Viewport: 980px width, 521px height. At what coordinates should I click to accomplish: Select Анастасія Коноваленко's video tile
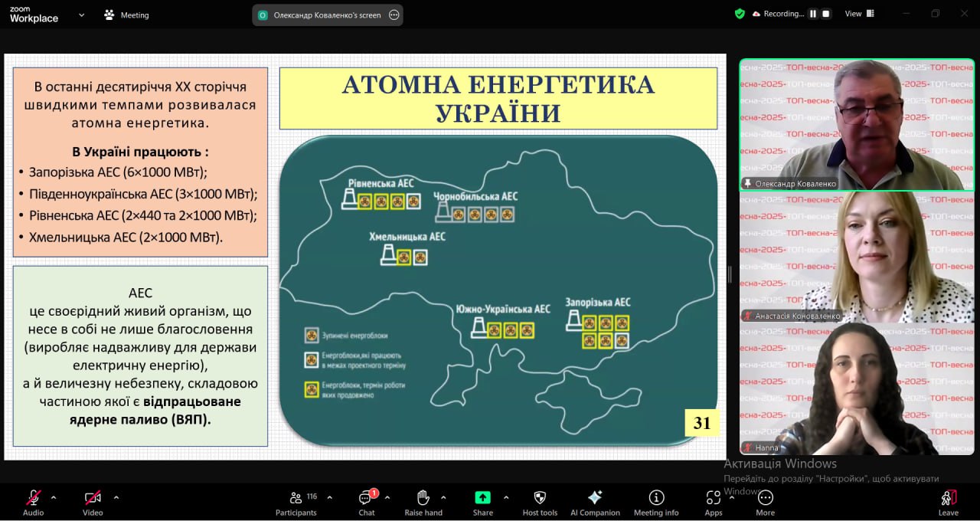tap(856, 257)
